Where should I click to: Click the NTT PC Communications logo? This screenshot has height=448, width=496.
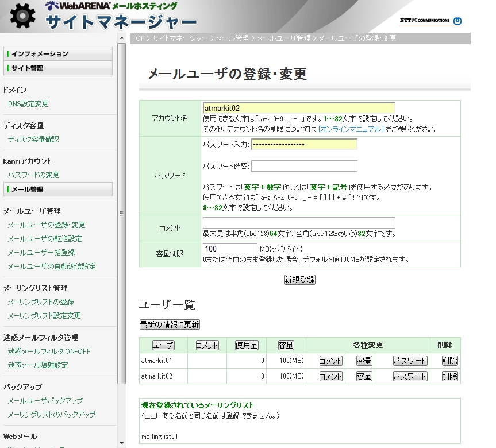coord(430,21)
